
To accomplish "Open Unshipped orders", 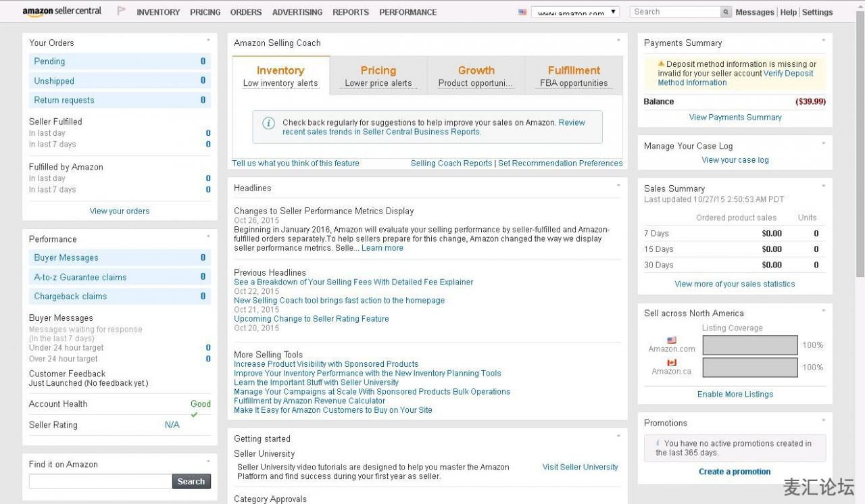I will point(120,81).
